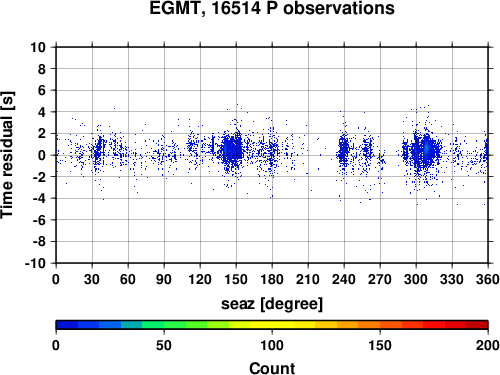The height and width of the screenshot is (375, 500).
Task: Click the plot title EGMT P observations
Action: 272,8
